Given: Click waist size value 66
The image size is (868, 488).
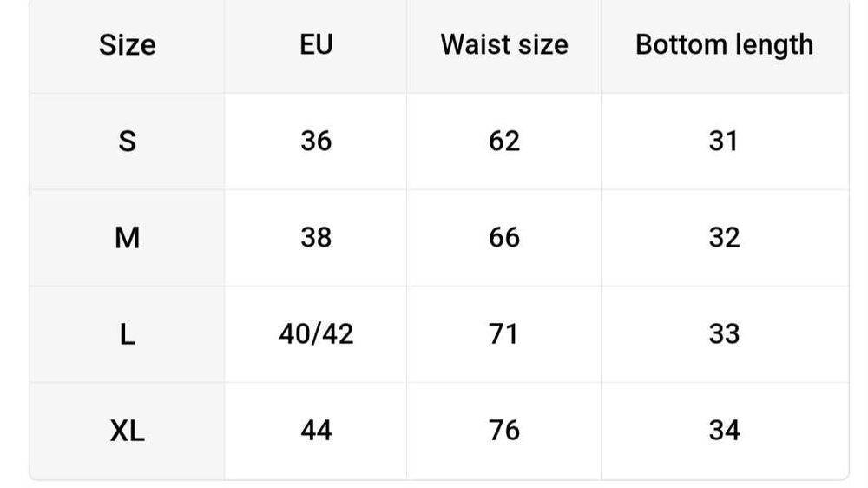Looking at the screenshot, I should click(x=503, y=237).
